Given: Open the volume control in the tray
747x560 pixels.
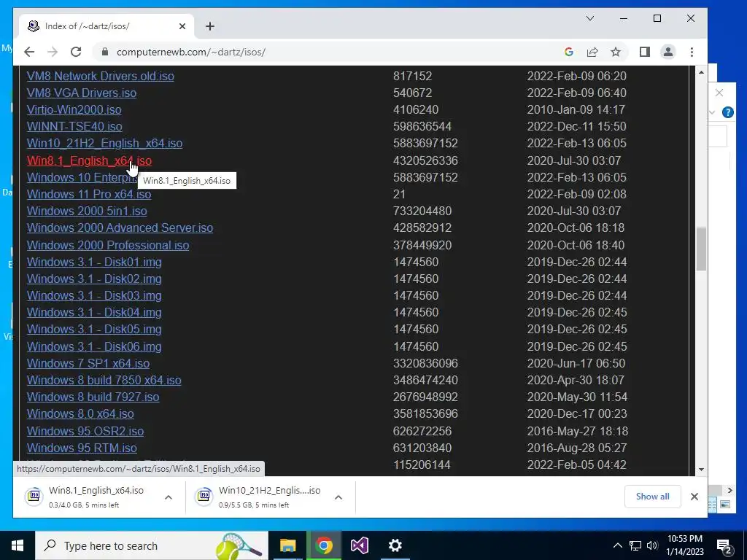Looking at the screenshot, I should tap(651, 545).
